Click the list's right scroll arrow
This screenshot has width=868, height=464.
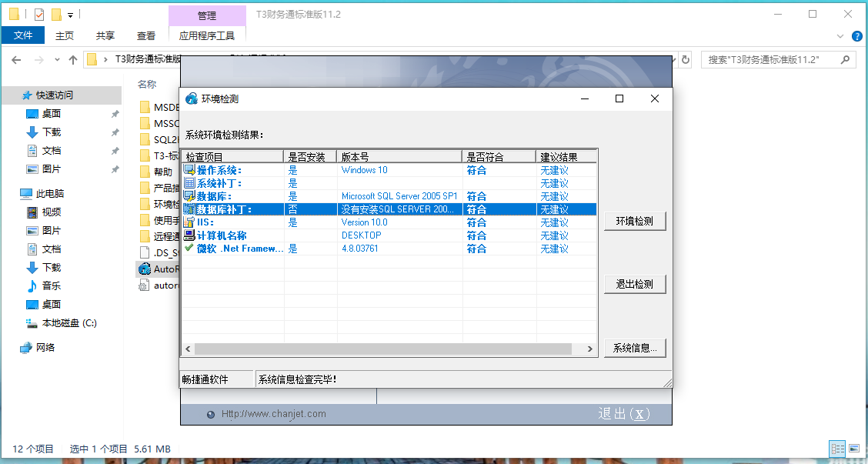590,349
